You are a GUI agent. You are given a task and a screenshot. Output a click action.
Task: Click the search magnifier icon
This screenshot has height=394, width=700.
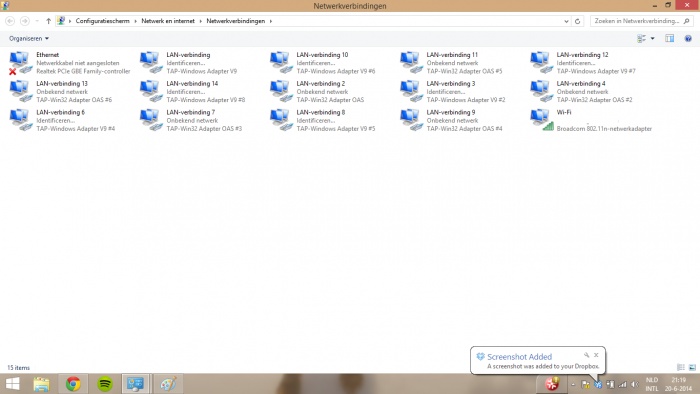point(687,21)
